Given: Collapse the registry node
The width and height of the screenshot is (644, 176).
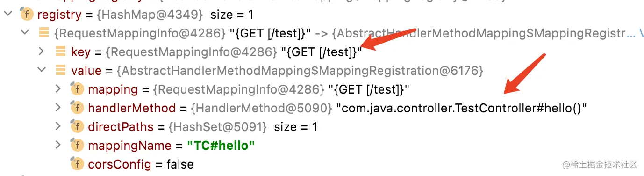Looking at the screenshot, I should [x=7, y=15].
